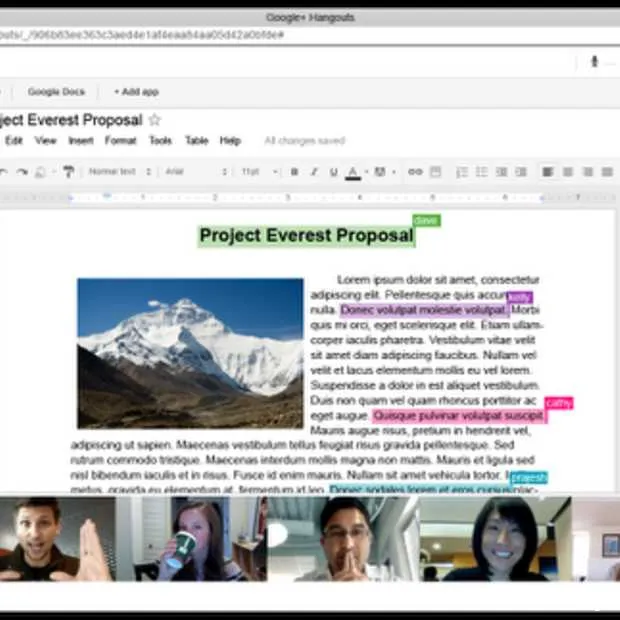Click the green highlighted document heading

tap(306, 236)
